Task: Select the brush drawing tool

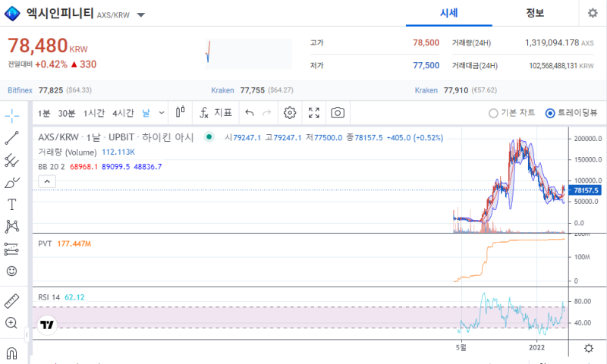Action: (11, 182)
